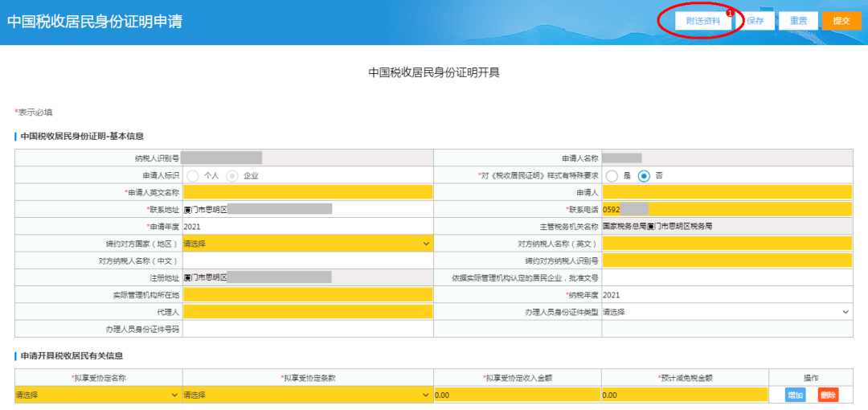Focus the 实际管理机构所在地 field
Image resolution: width=868 pixels, height=410 pixels.
pyautogui.click(x=308, y=295)
